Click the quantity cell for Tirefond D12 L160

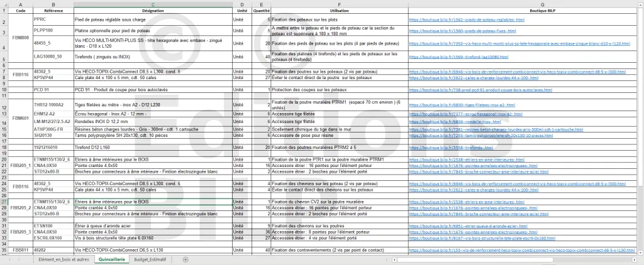click(x=260, y=147)
